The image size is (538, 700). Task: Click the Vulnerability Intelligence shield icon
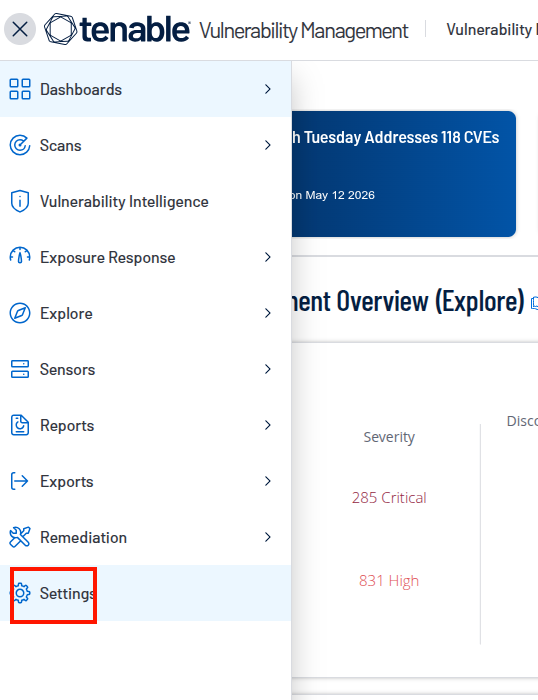20,201
